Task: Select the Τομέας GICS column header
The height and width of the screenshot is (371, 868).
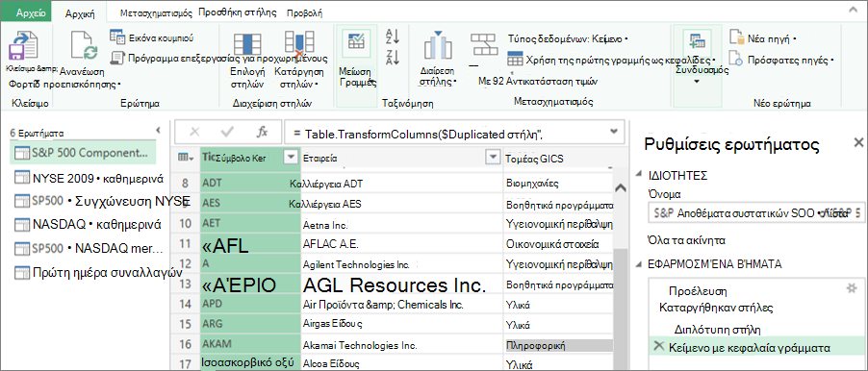Action: pyautogui.click(x=557, y=158)
